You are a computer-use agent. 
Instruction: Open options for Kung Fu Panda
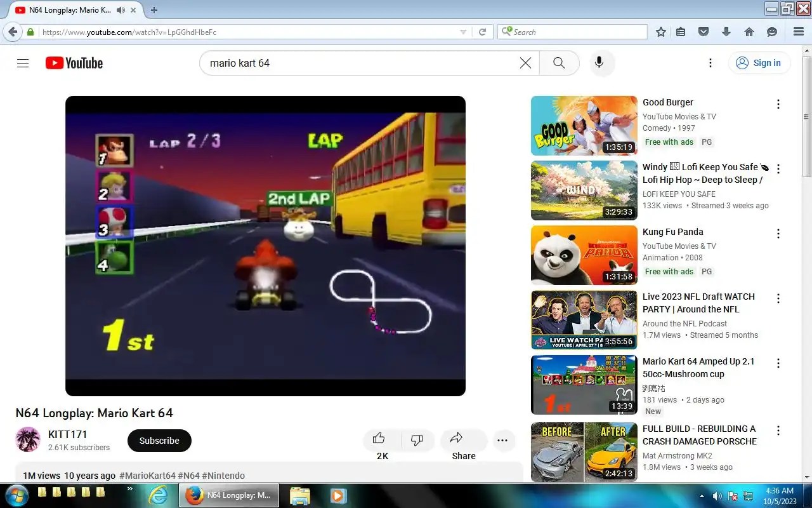[778, 234]
